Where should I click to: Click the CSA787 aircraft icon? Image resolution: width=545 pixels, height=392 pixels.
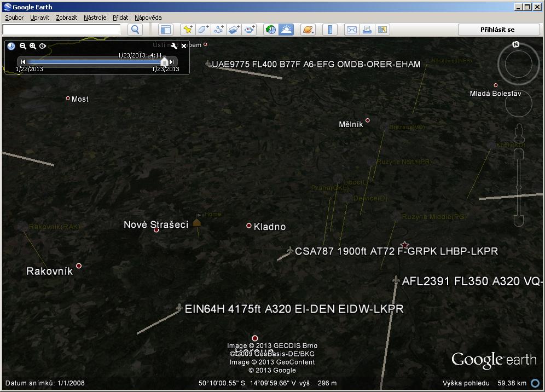point(289,250)
